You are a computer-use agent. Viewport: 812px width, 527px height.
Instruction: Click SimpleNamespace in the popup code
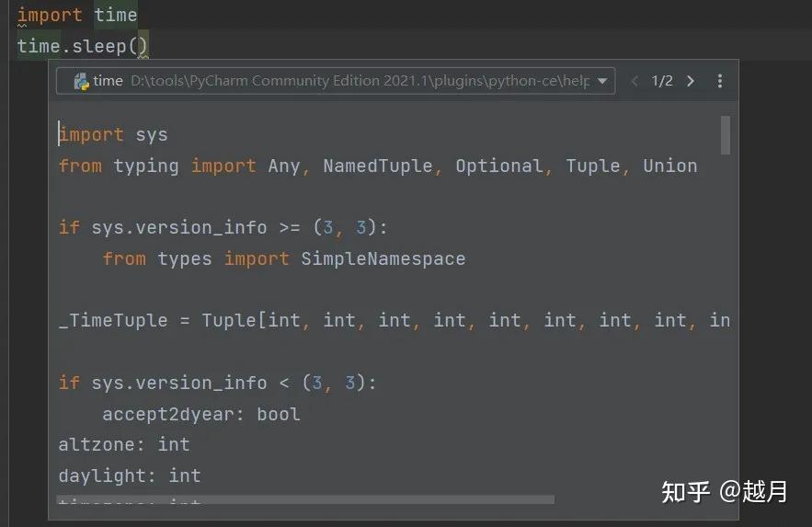click(x=383, y=259)
